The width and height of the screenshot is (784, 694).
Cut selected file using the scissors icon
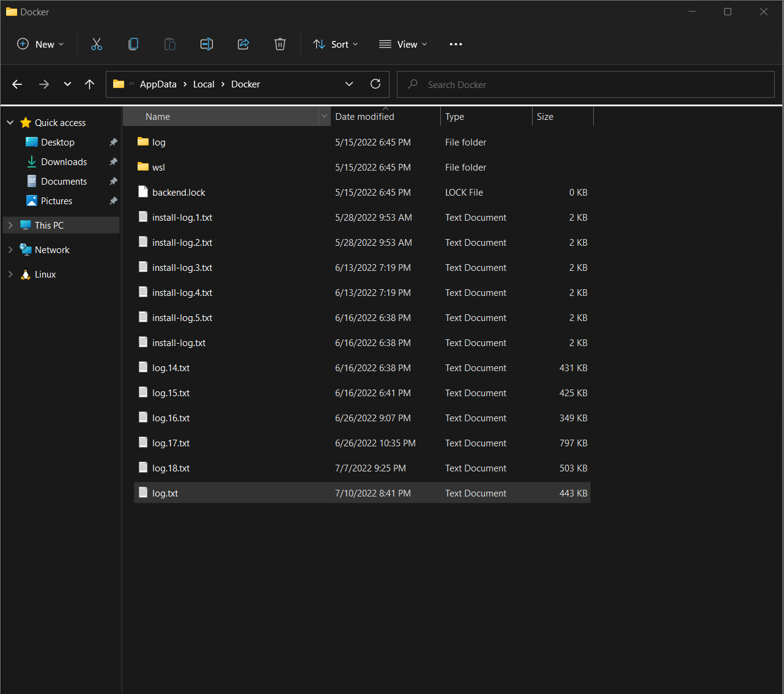[x=96, y=43]
